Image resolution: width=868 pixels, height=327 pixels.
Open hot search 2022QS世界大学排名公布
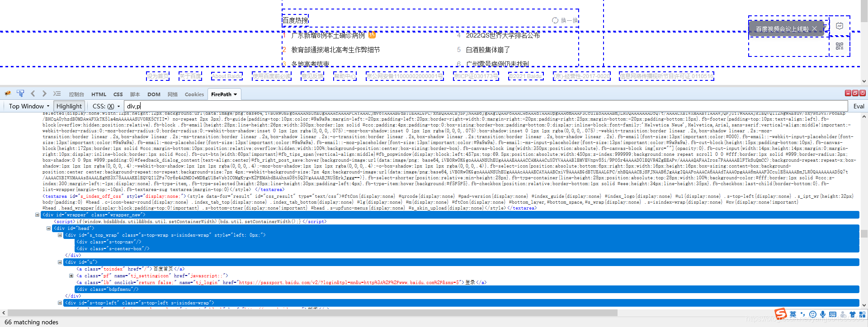pyautogui.click(x=503, y=35)
